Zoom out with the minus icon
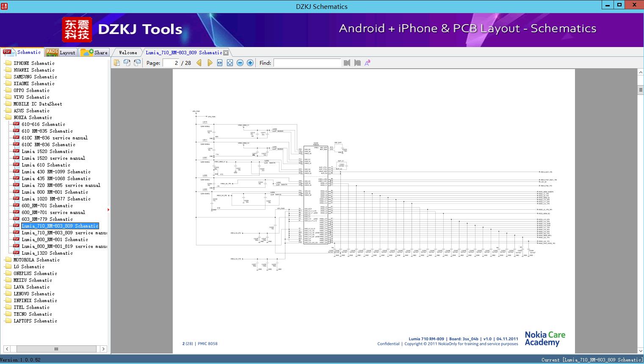Screen dimensions: 644x364 pos(240,63)
